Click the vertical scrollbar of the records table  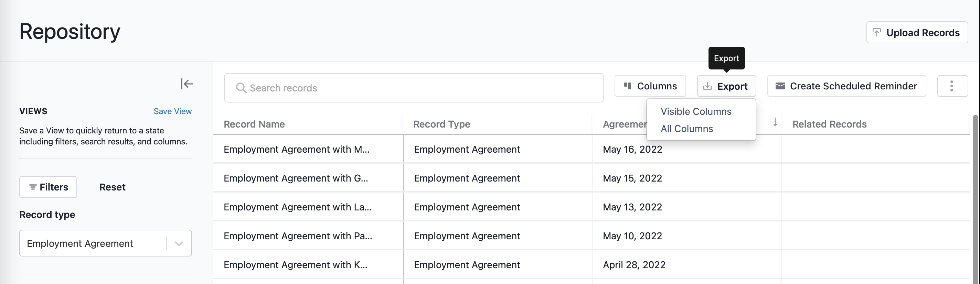click(976, 199)
